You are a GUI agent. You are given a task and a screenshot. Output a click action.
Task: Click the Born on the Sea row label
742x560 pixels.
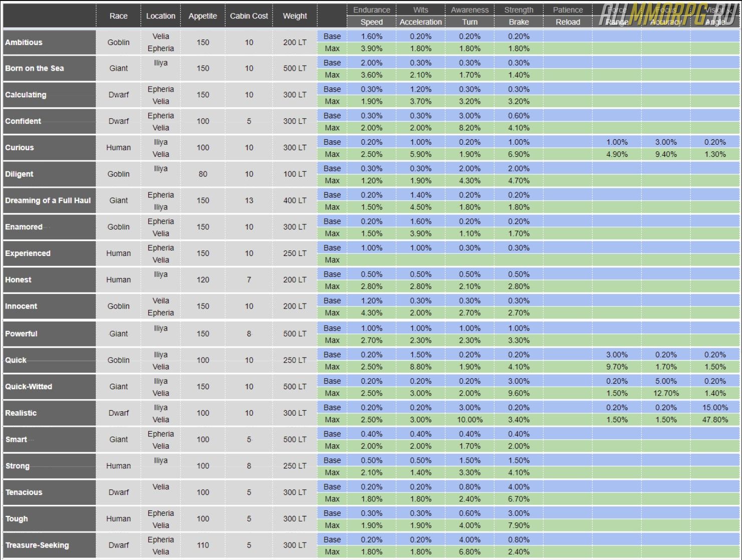[35, 69]
